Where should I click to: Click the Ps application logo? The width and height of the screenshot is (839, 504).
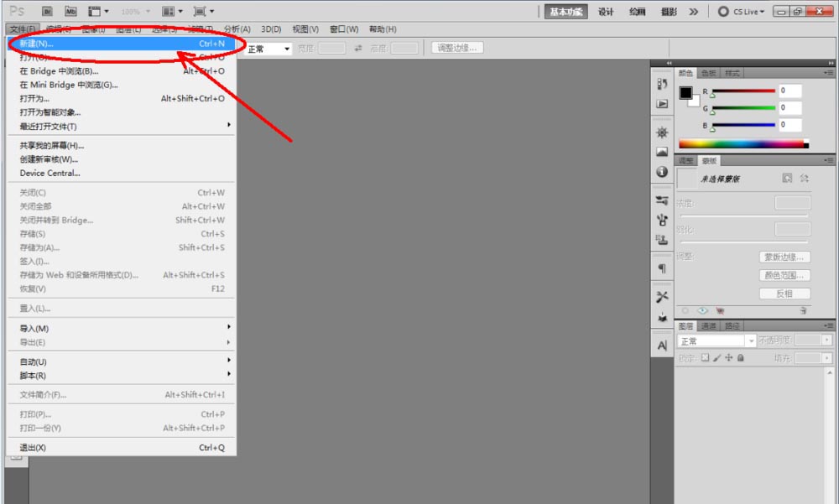coord(17,11)
